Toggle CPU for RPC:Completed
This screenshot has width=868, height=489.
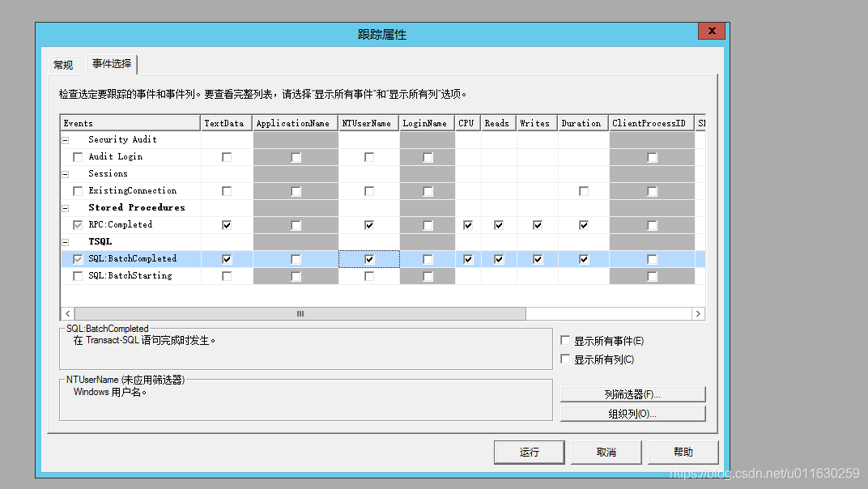click(468, 225)
